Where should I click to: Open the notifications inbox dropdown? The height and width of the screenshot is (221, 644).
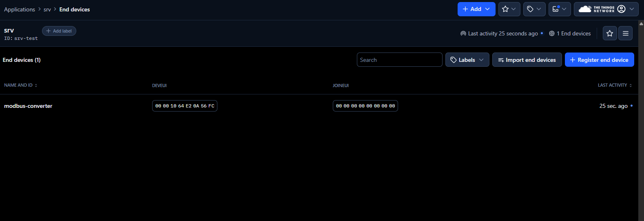pyautogui.click(x=560, y=9)
